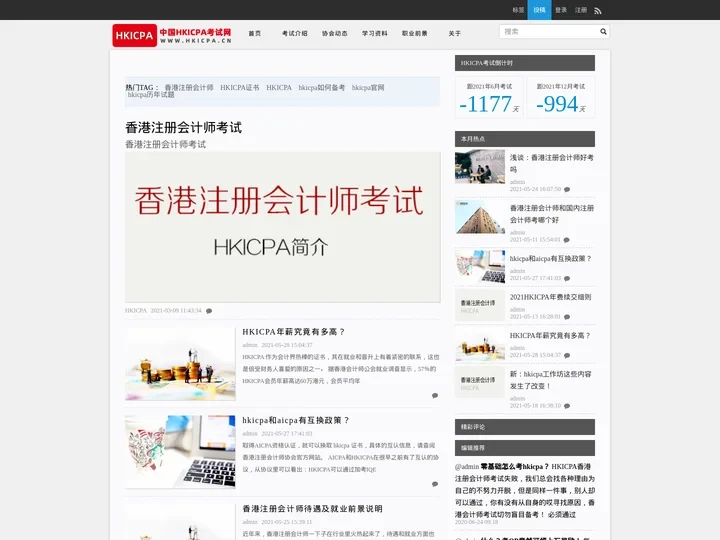
Task: Open sidebar post 新：hkicpa工作坊这些内容发生了改变
Action: coord(551,380)
